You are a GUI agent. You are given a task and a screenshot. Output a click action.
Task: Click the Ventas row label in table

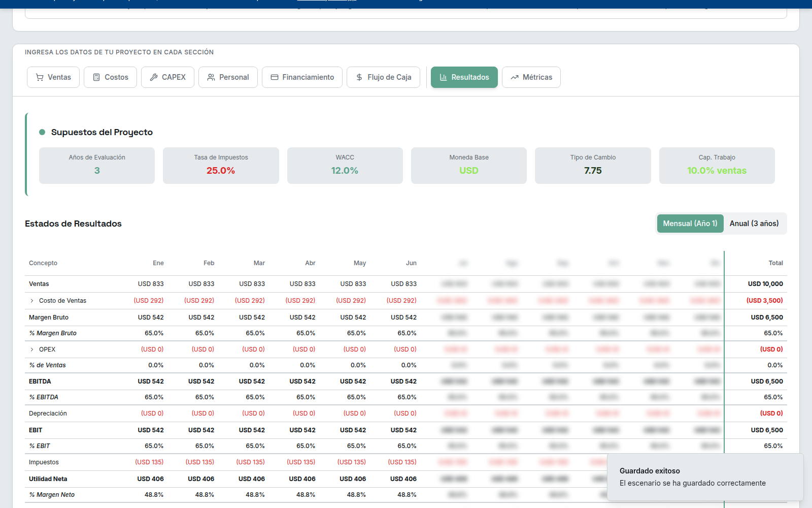(x=39, y=284)
